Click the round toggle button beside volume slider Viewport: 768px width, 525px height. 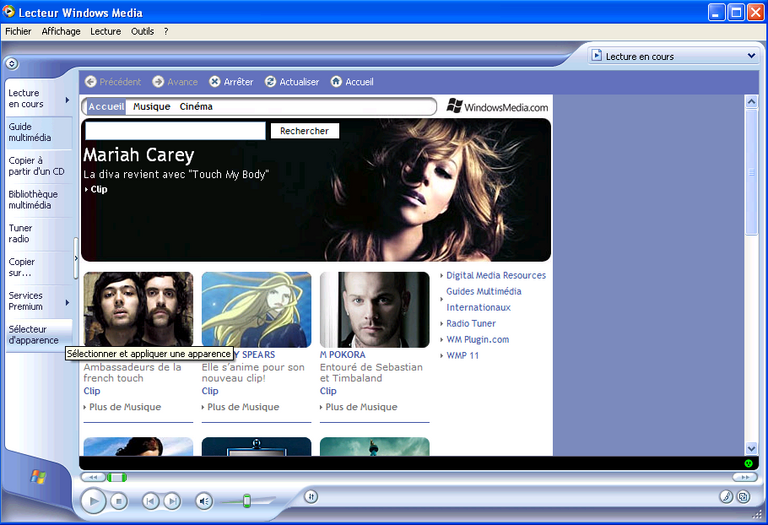click(x=311, y=497)
